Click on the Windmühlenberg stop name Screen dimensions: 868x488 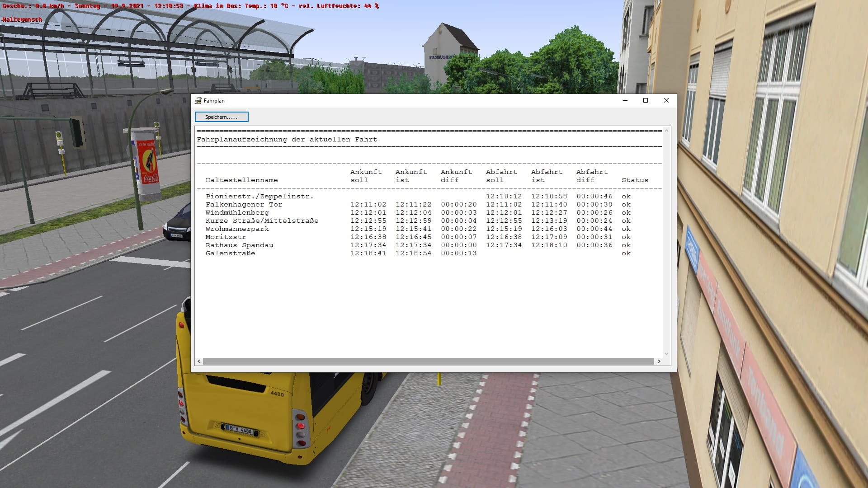[237, 213]
